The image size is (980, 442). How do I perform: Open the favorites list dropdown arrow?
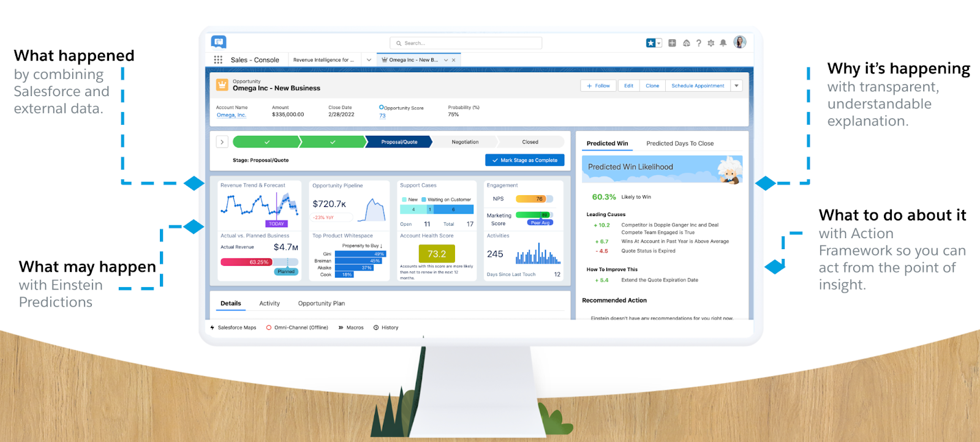[659, 43]
